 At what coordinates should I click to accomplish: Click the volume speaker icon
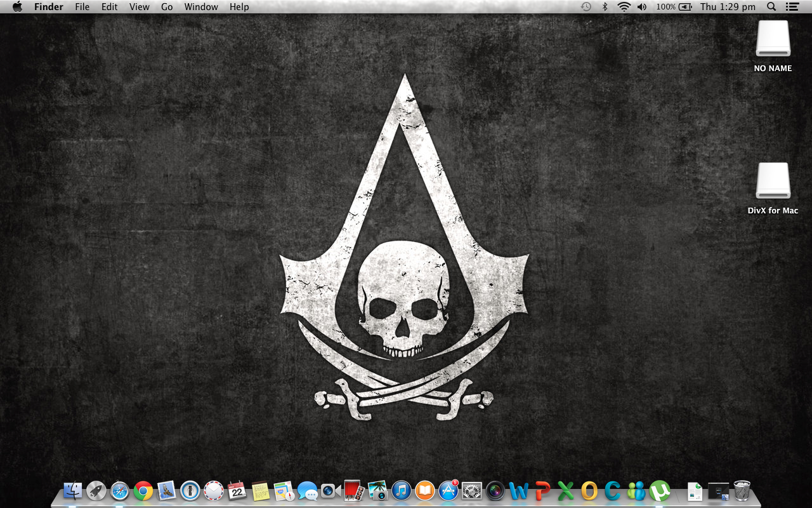pyautogui.click(x=642, y=7)
